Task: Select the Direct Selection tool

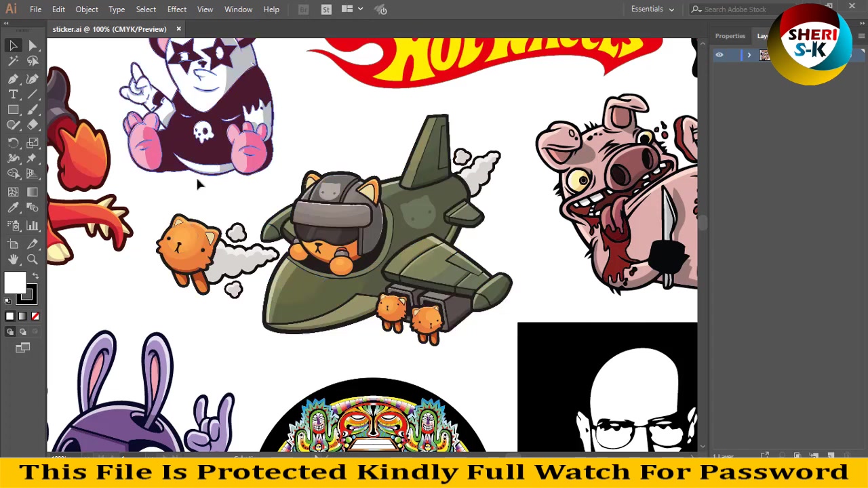Action: click(33, 45)
